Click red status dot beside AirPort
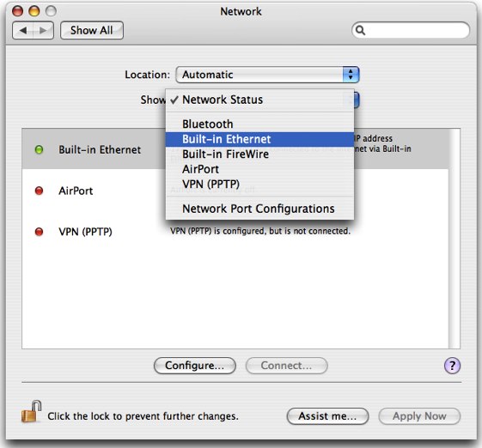The image size is (482, 448). pos(39,191)
